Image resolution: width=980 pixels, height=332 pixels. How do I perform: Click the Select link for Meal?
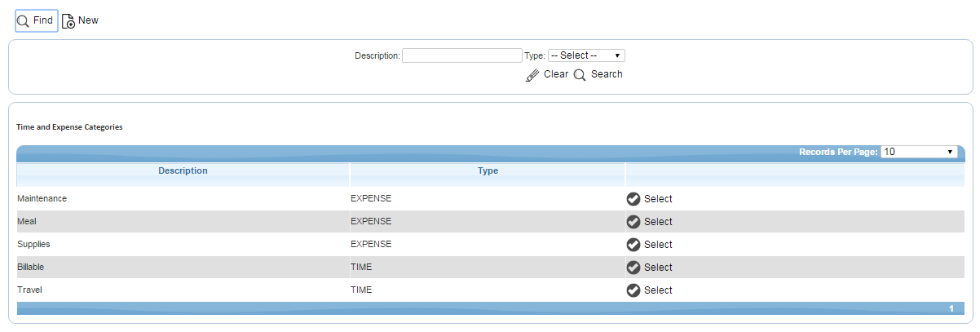pyautogui.click(x=658, y=222)
